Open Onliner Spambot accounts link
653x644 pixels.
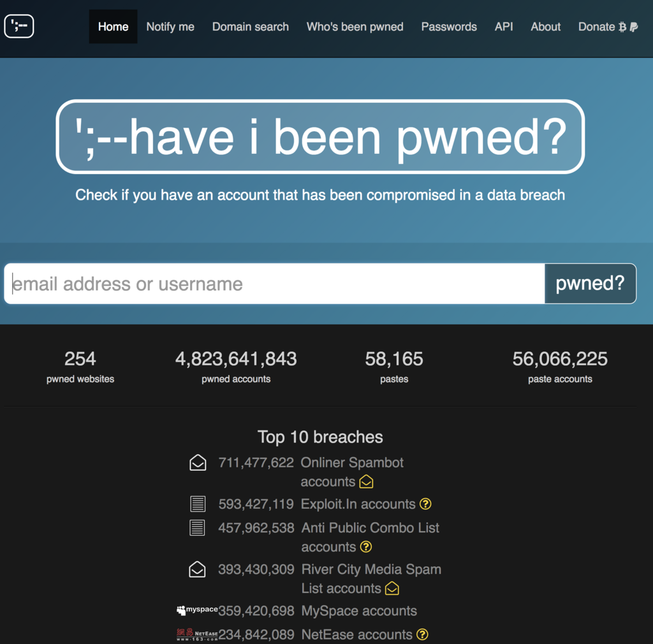[352, 472]
